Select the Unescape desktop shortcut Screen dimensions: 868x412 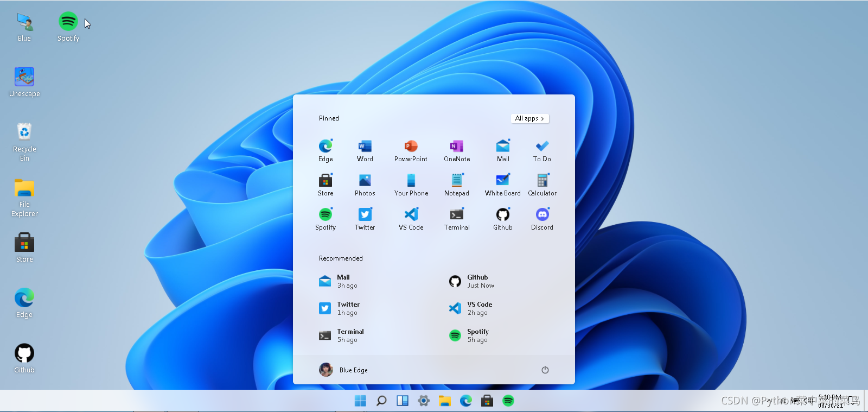point(24,82)
